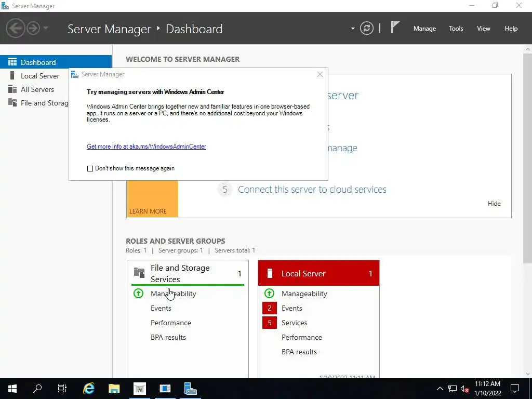532x399 pixels.
Task: Click Connect this server to cloud services
Action: point(312,189)
